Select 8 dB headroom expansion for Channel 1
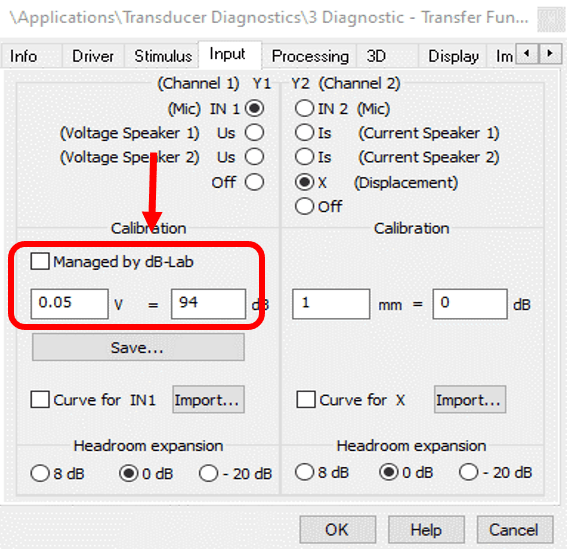This screenshot has height=553, width=569. tap(40, 474)
